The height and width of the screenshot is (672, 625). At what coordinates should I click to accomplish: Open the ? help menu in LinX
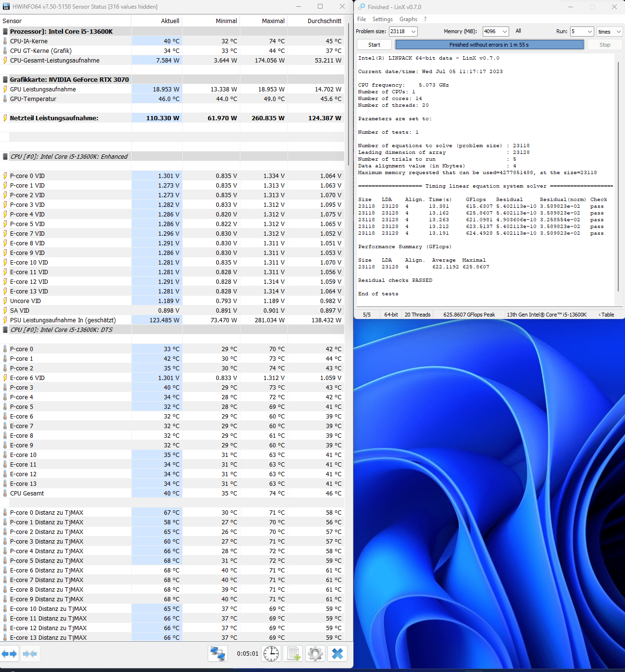425,19
